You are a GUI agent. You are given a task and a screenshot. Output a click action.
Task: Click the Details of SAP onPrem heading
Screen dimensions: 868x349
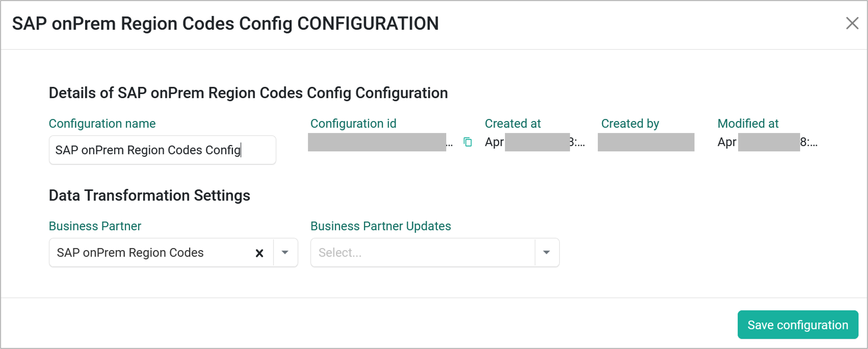point(248,93)
